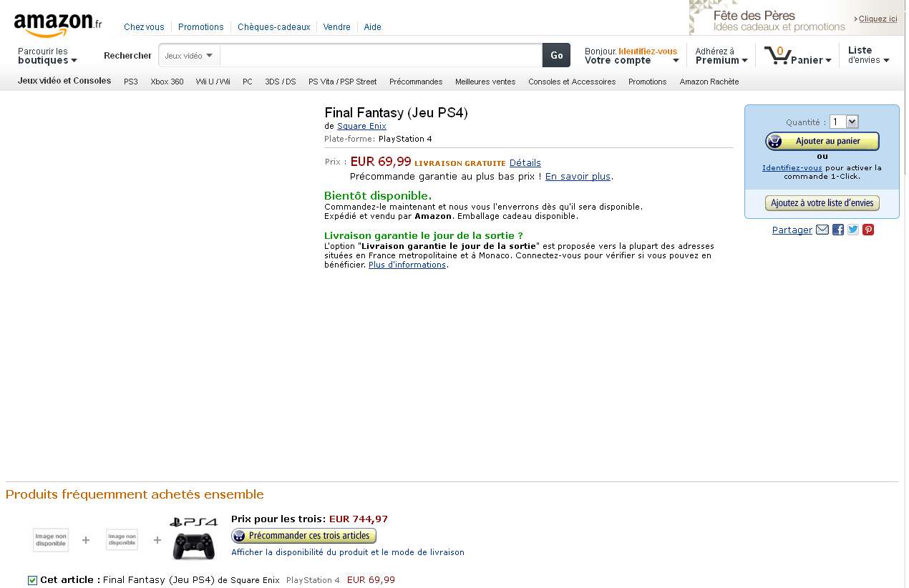Click into the search input field

[381, 56]
